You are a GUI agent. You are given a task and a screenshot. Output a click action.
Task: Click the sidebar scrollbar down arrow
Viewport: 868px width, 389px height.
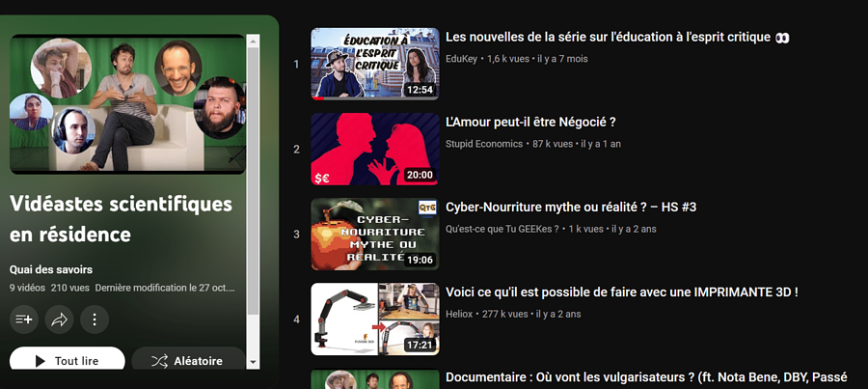[x=254, y=361]
